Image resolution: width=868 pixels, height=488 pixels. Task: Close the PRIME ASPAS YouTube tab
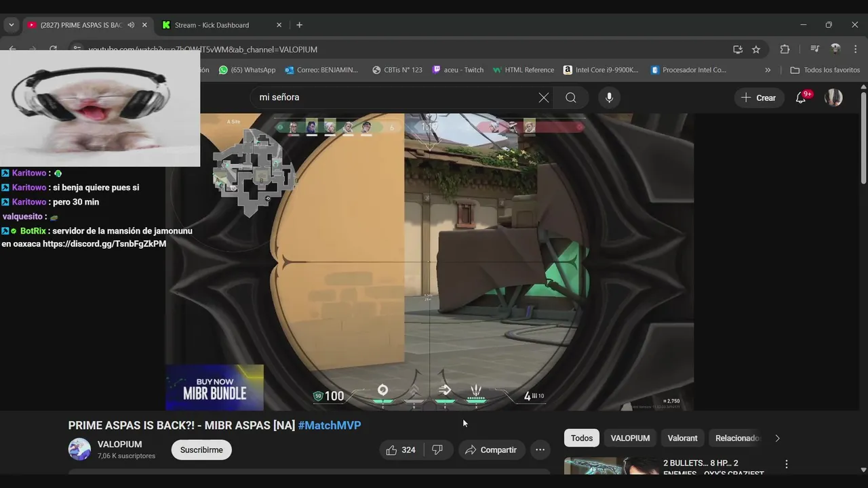pos(144,25)
